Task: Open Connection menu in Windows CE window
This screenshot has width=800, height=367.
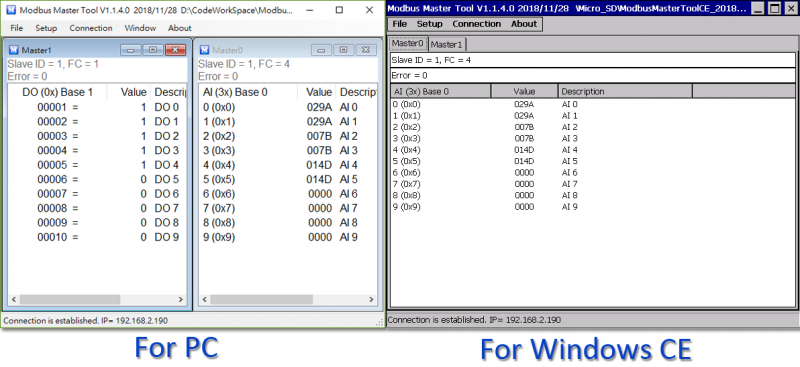Action: (477, 24)
